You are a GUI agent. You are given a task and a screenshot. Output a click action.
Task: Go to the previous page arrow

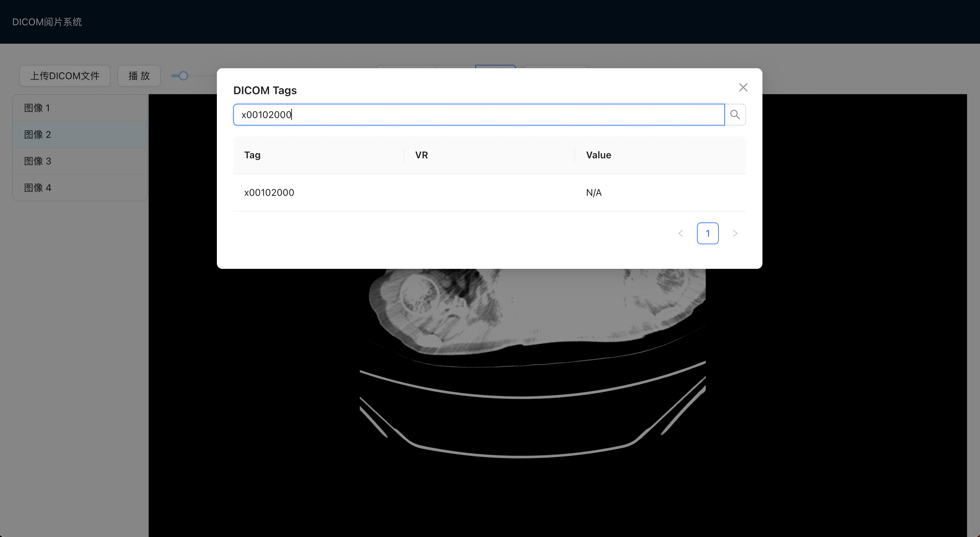(x=680, y=233)
